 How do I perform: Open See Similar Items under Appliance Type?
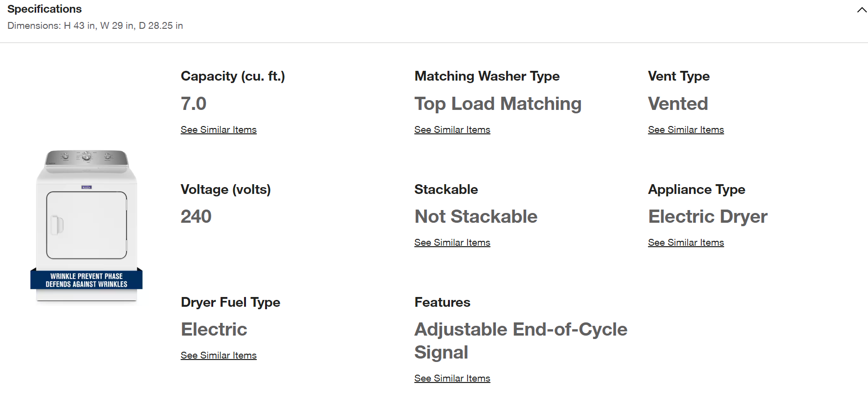[686, 242]
